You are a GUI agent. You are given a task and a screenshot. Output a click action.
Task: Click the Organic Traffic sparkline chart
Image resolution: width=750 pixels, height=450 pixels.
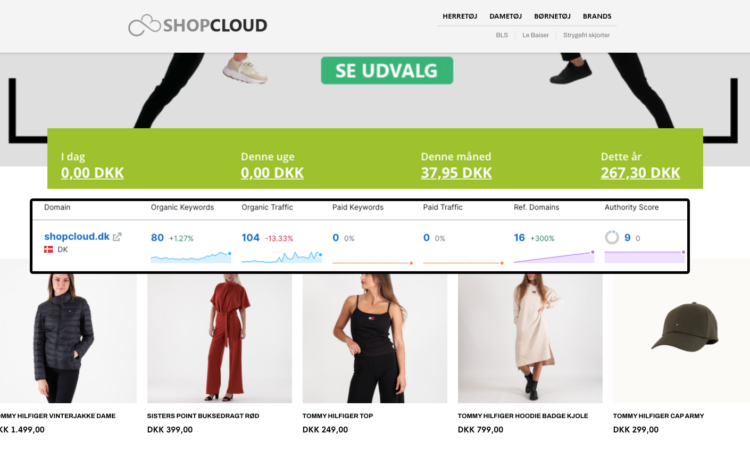[282, 257]
